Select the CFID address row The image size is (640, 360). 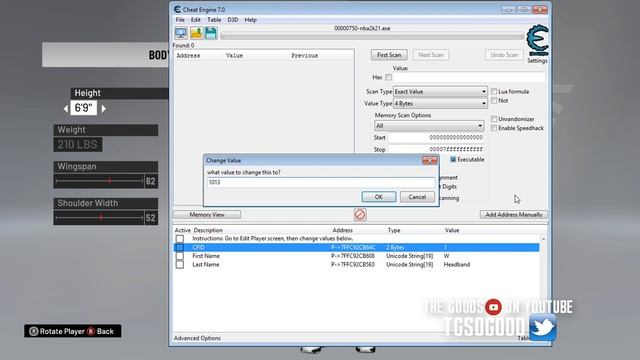point(356,247)
